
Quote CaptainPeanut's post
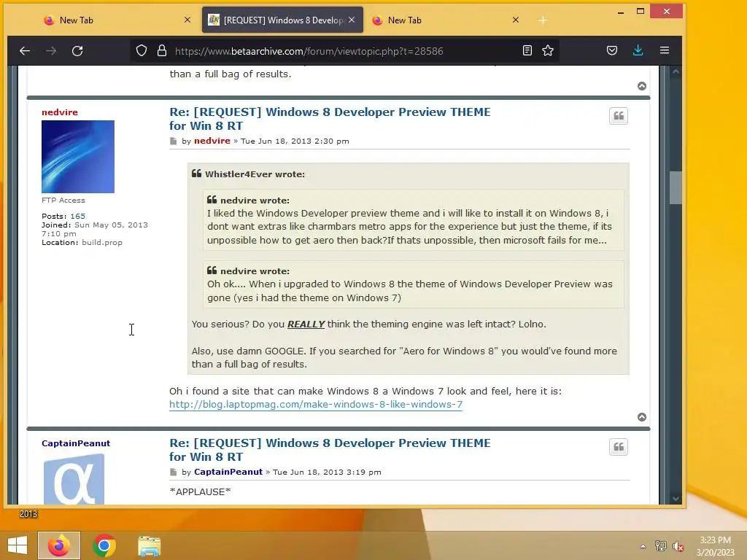(x=619, y=447)
